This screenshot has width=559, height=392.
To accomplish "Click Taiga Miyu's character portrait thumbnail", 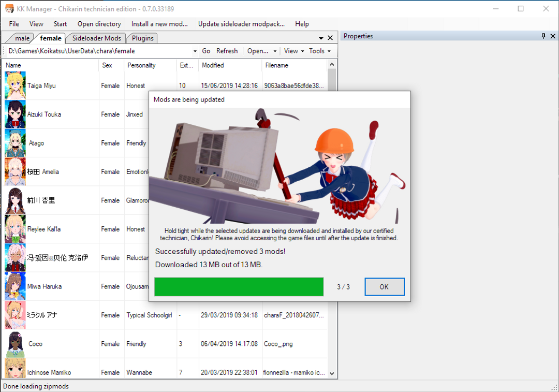I will pos(15,86).
